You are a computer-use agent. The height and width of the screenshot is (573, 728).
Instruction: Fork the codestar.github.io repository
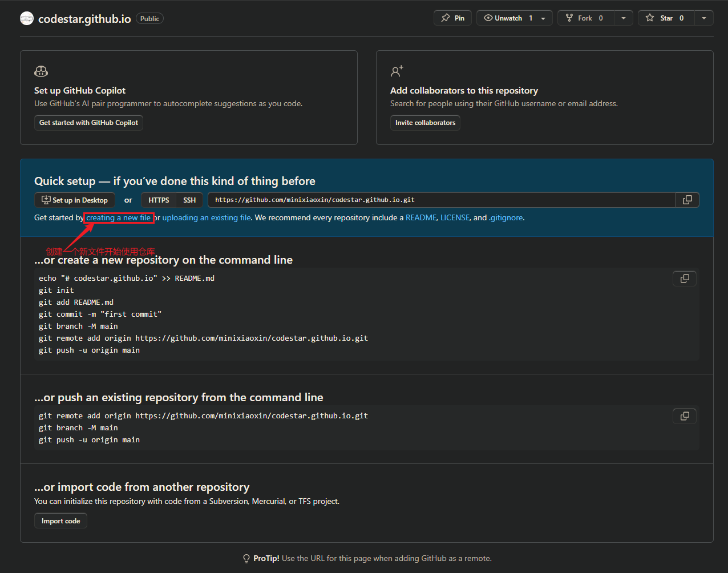coord(586,18)
